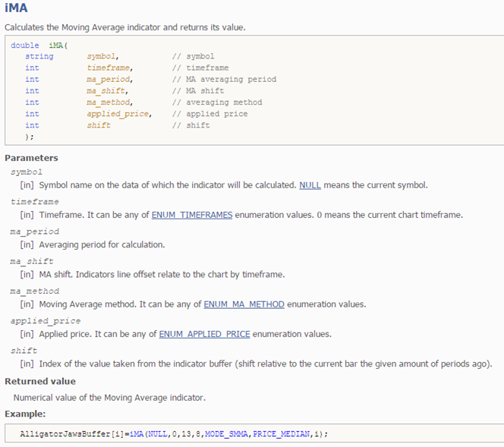This screenshot has width=504, height=447.
Task: Click the string type keyword in signature
Action: pyautogui.click(x=39, y=57)
